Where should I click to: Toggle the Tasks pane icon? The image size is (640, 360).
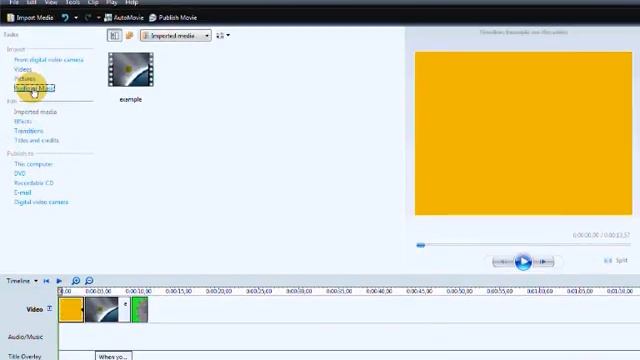click(x=114, y=36)
